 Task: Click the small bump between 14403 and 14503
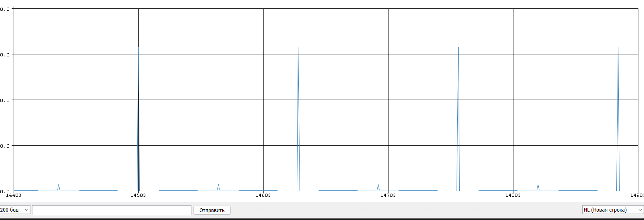[x=58, y=187]
